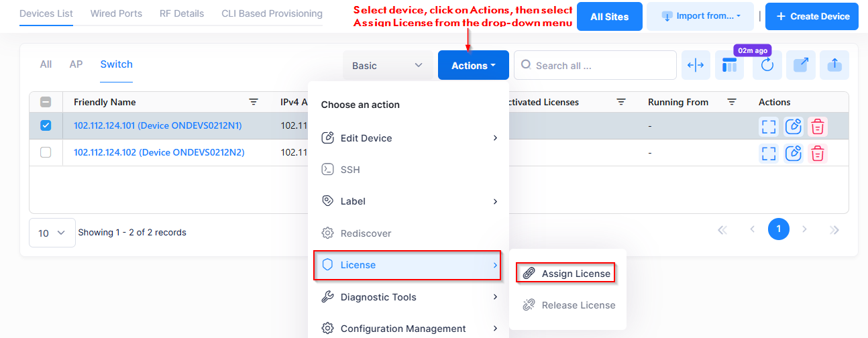Open the 102.112.124.102 device link
The height and width of the screenshot is (338, 868).
click(x=159, y=152)
